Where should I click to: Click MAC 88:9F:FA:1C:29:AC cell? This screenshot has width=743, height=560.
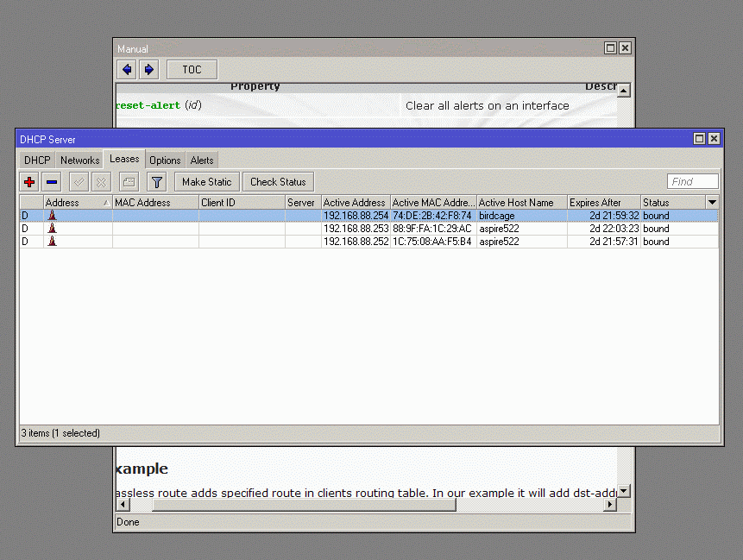pos(432,229)
